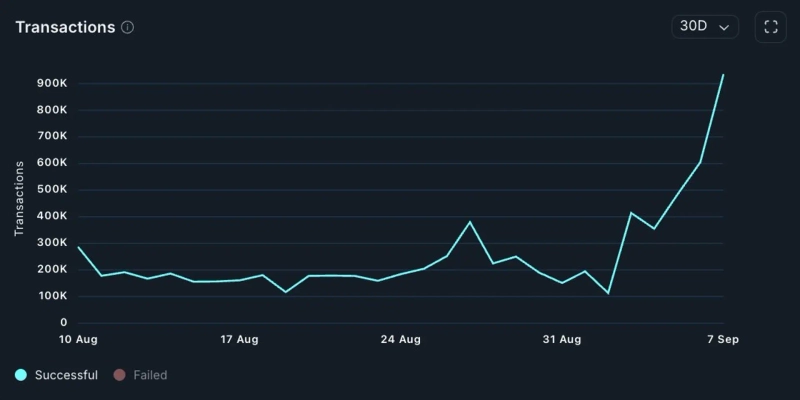Click the line peak near 380K in late August
The height and width of the screenshot is (400, 800).
[x=470, y=222]
